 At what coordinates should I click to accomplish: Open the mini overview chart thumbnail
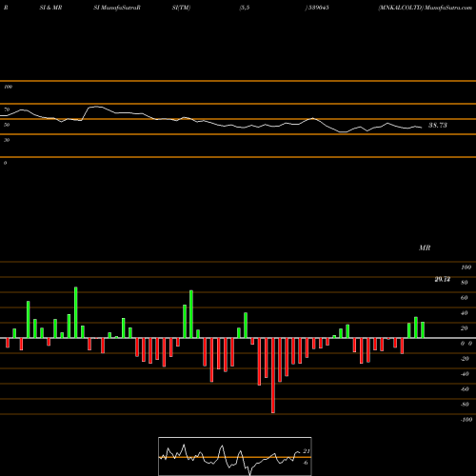[235, 456]
